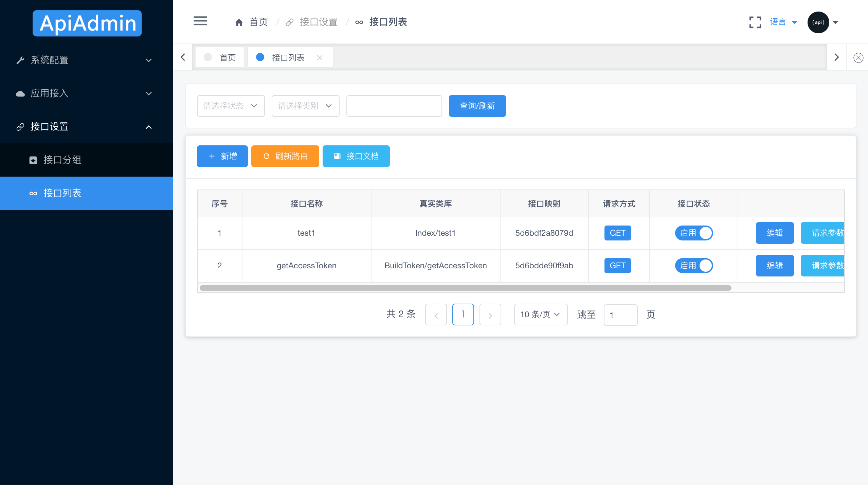Click the infinity icon beside 接口列表 in sidebar
Image resolution: width=868 pixels, height=485 pixels.
33,193
